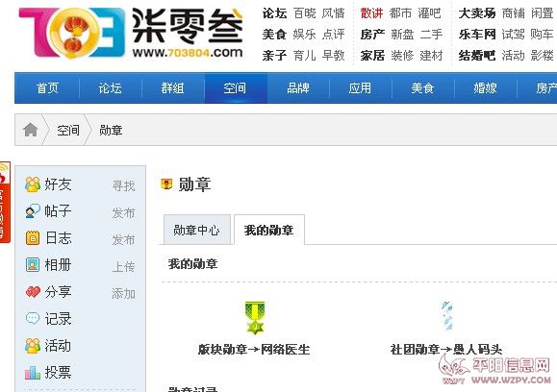Screen dimensions: 557x392
Task: Open the 记录 speech bubble icon
Action: [x=33, y=318]
